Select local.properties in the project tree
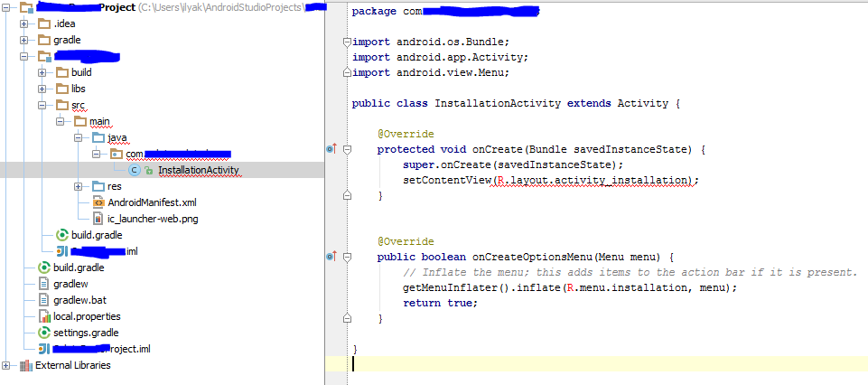The image size is (868, 385). 87,316
